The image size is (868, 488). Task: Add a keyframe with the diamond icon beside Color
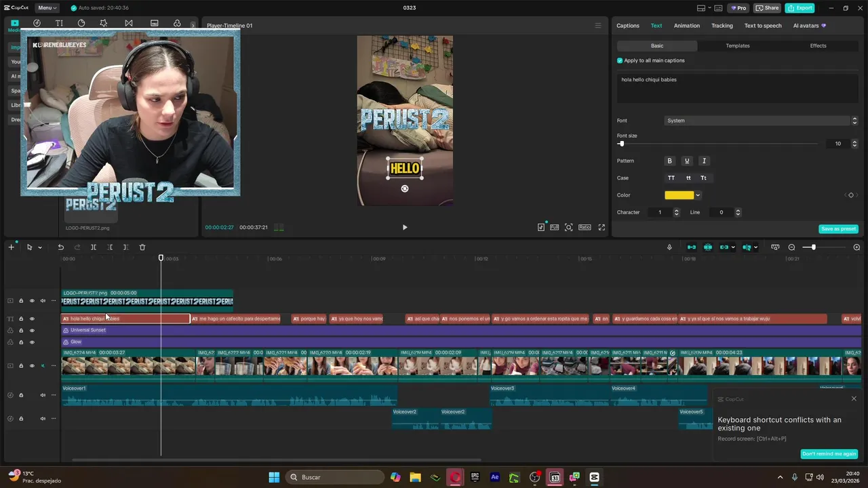coord(851,195)
